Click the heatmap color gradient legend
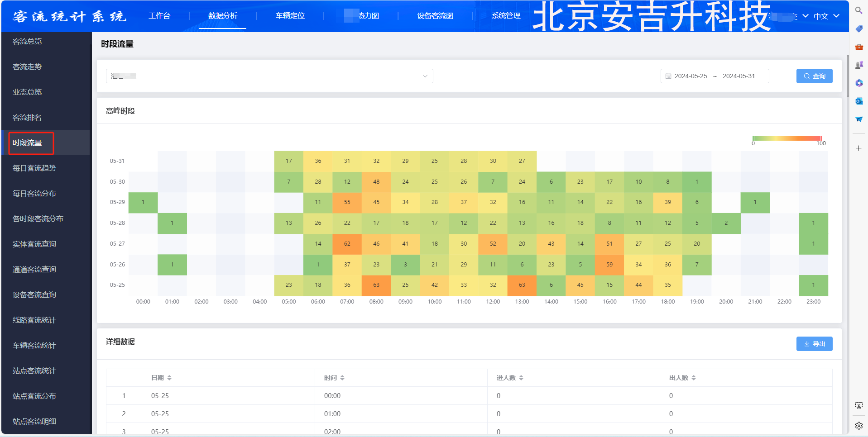 [787, 138]
